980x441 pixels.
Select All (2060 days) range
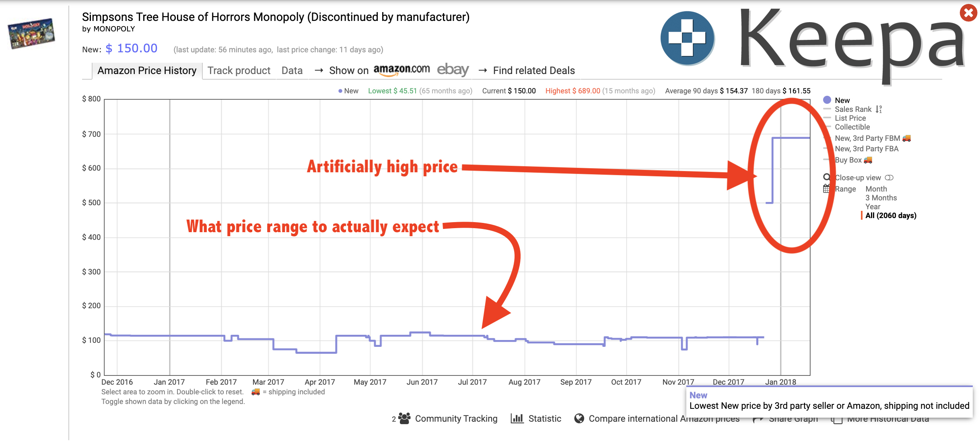point(891,215)
